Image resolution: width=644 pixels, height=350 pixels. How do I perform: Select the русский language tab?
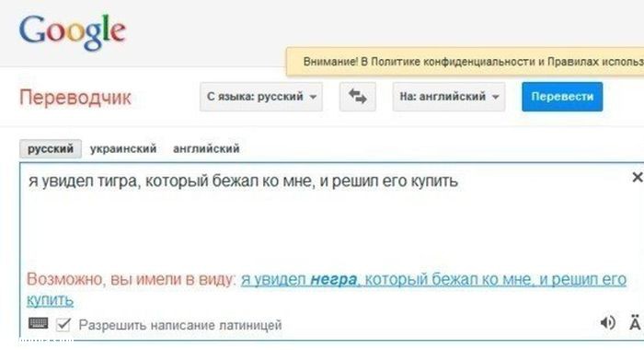point(51,149)
